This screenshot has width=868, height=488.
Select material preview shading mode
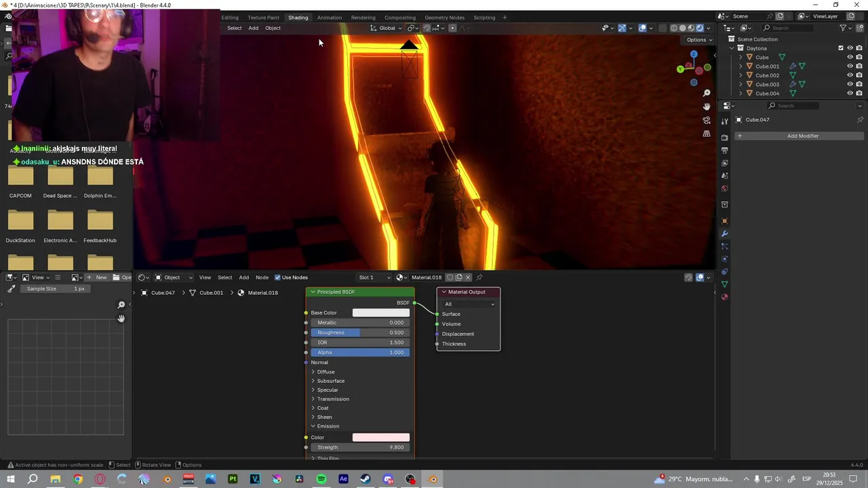[x=692, y=28]
